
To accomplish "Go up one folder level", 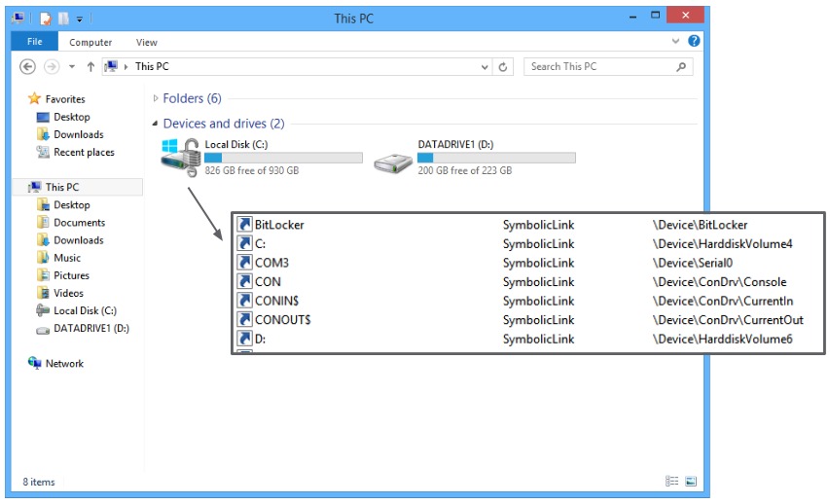I will click(x=90, y=67).
